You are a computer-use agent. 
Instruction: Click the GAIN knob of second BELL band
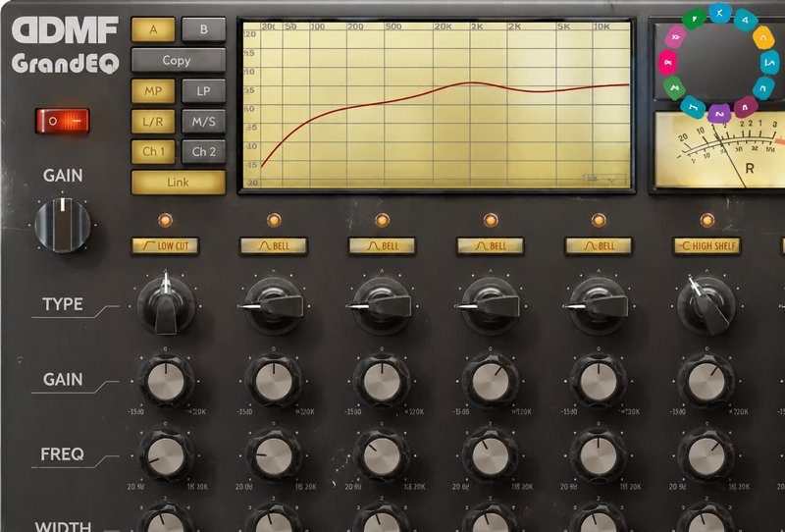click(382, 381)
